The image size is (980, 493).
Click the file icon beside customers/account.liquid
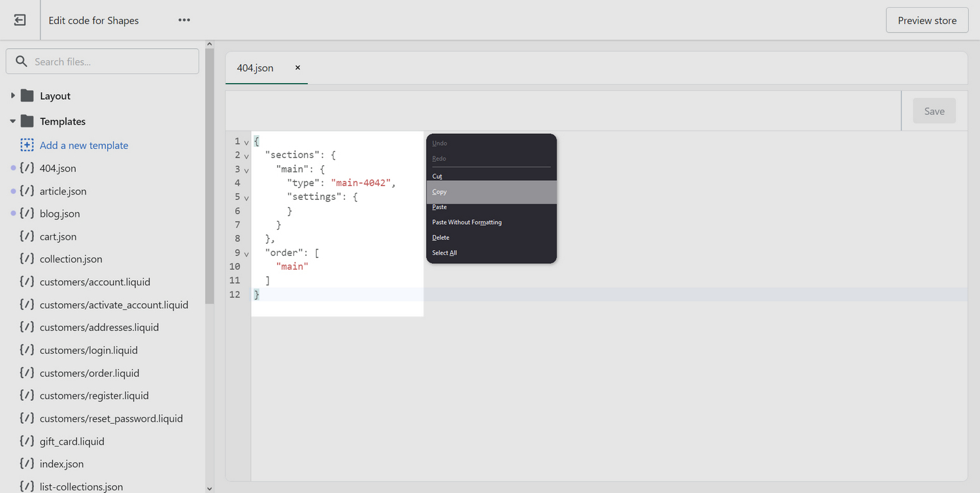(27, 281)
